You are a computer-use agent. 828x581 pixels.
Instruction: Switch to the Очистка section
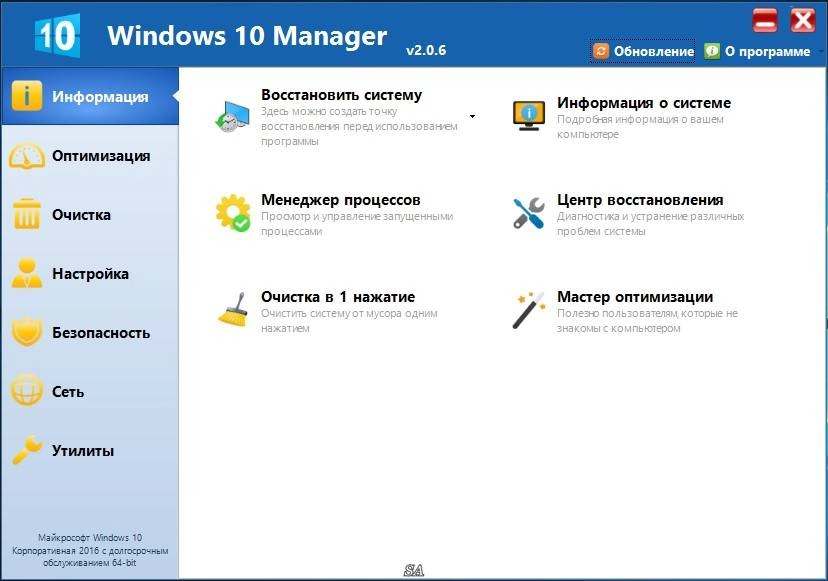point(90,214)
